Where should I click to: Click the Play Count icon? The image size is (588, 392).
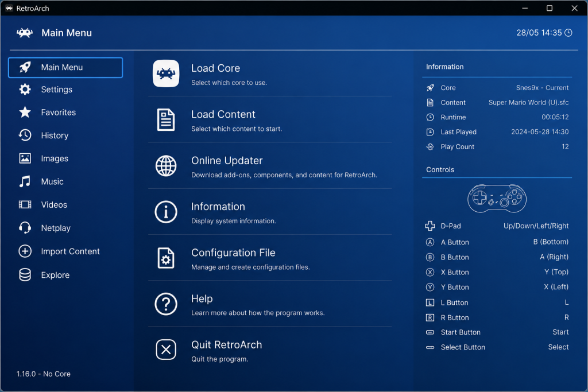pyautogui.click(x=430, y=146)
